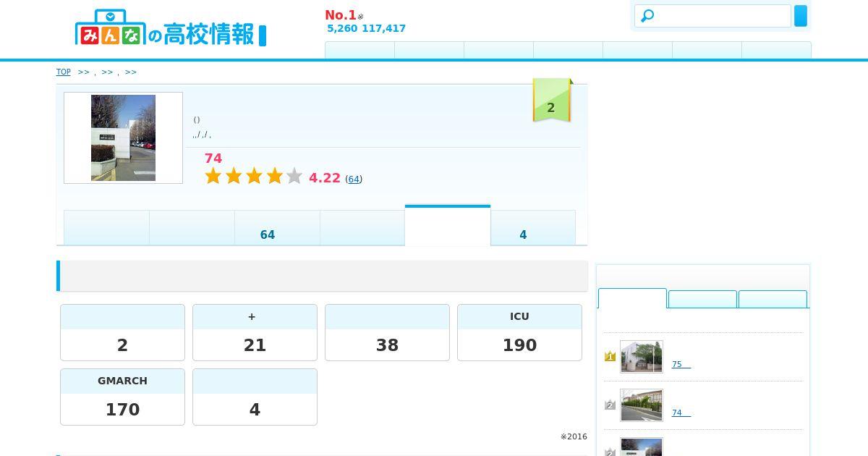
Task: Click the green ranking badge showing 2
Action: tap(552, 100)
